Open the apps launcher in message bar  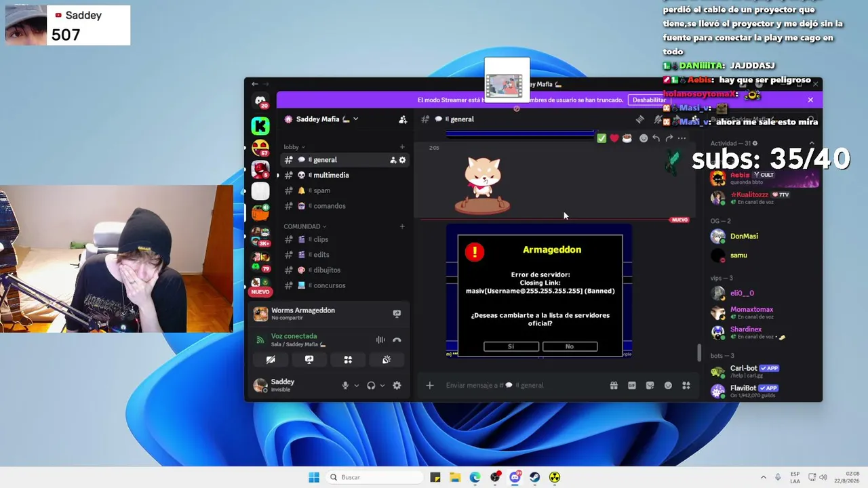[x=686, y=386]
